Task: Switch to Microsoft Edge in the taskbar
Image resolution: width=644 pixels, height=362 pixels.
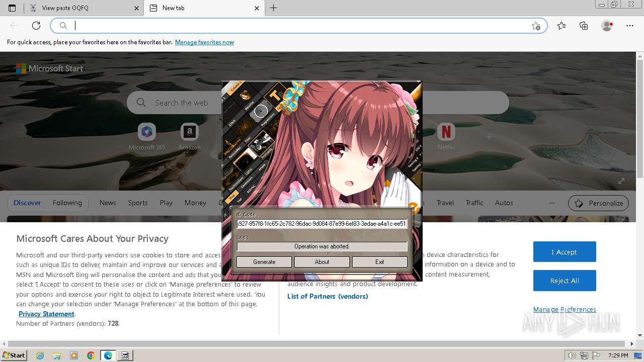Action: point(108,355)
